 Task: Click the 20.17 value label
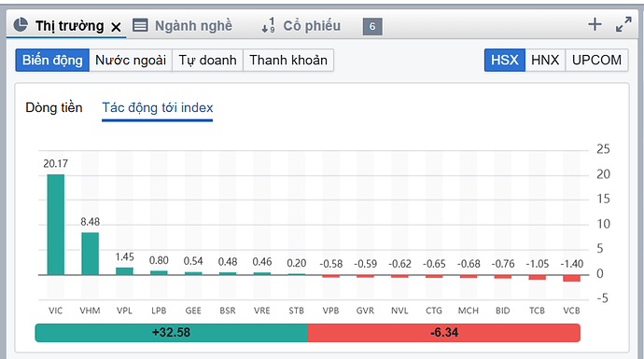pos(55,164)
